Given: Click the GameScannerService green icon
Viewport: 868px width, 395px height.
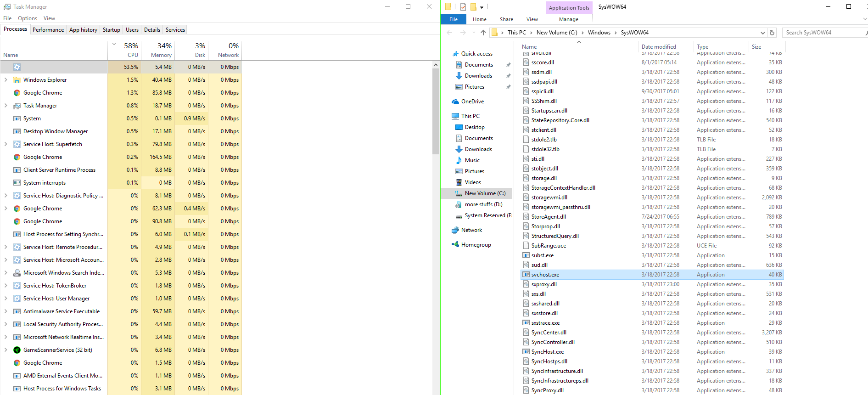Looking at the screenshot, I should point(17,350).
